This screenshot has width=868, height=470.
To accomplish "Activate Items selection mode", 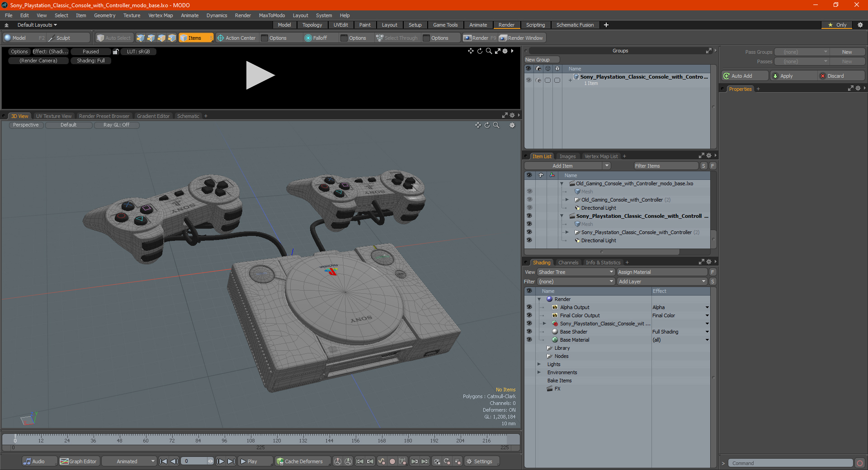I will [196, 38].
